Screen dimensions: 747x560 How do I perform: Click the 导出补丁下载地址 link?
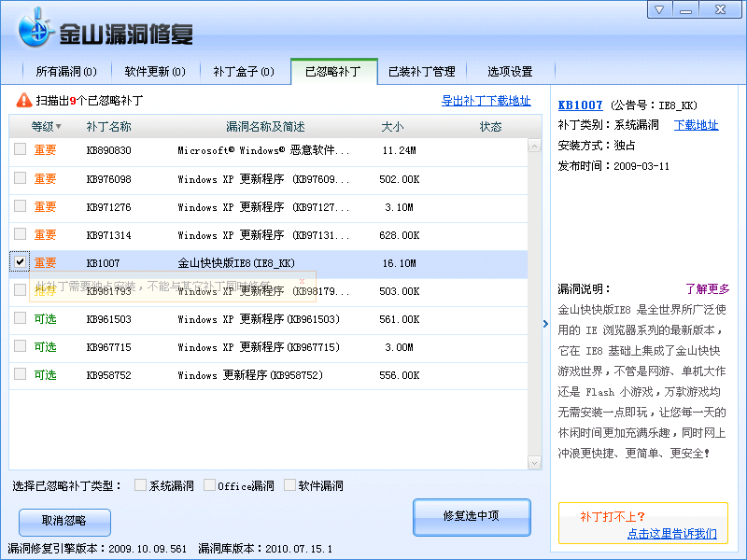pyautogui.click(x=486, y=101)
